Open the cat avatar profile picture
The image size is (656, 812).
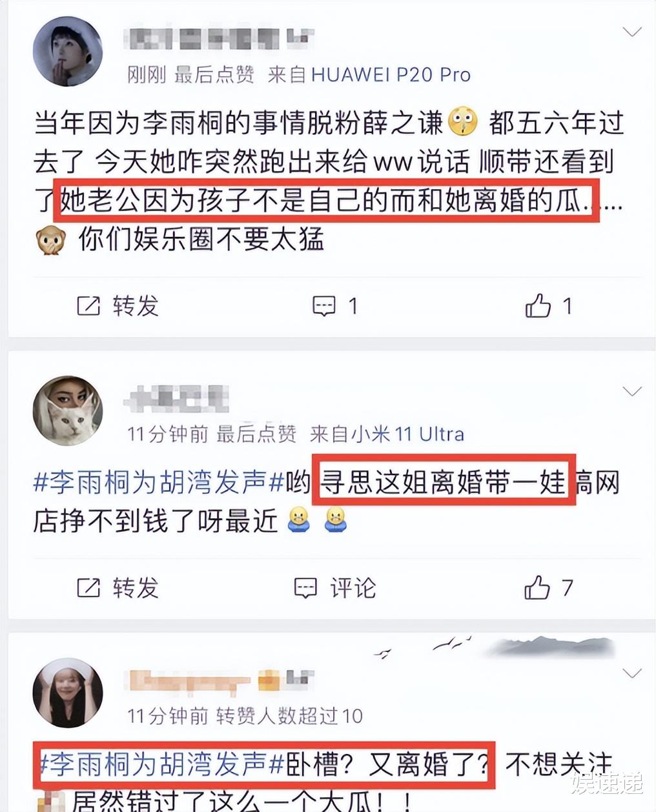point(68,411)
